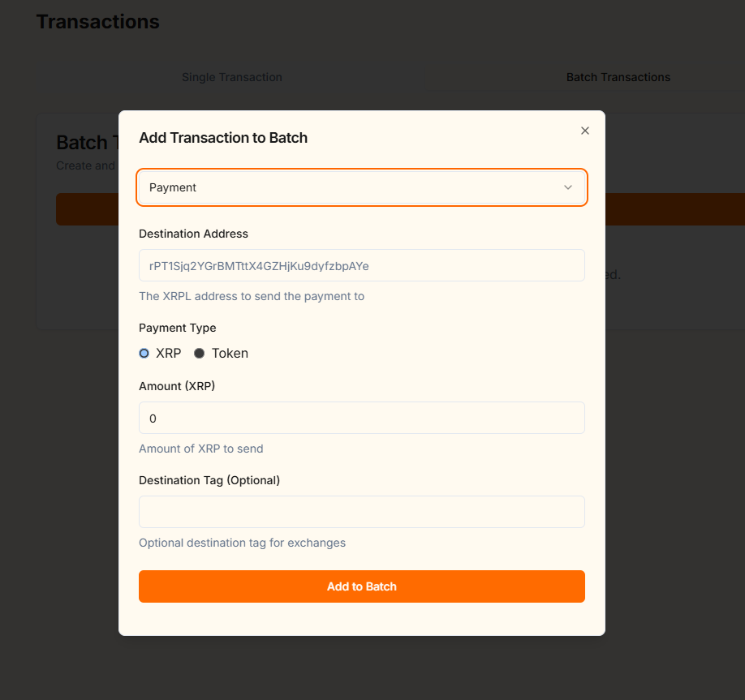Select the Token payment type radio
This screenshot has width=745, height=700.
199,354
